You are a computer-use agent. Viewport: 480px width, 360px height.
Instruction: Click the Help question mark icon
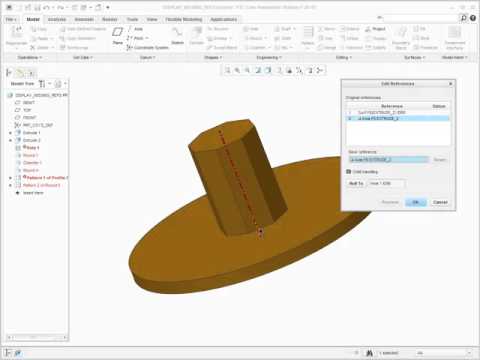(473, 18)
